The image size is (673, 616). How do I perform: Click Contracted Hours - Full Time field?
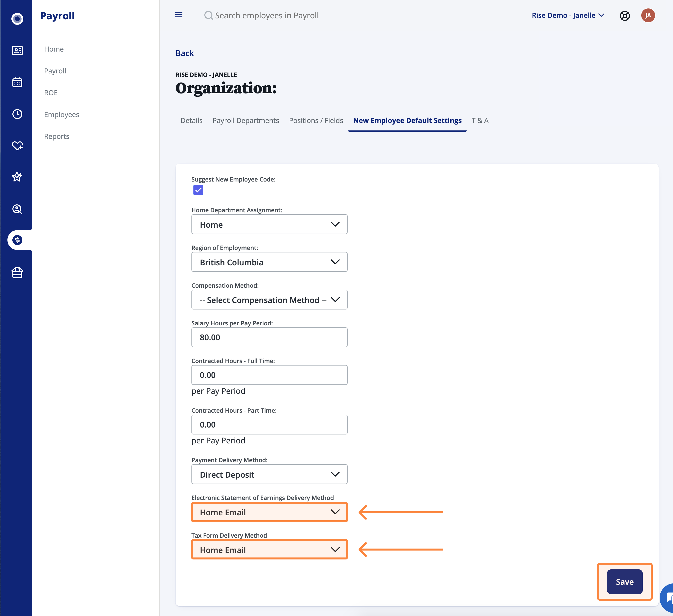click(269, 375)
